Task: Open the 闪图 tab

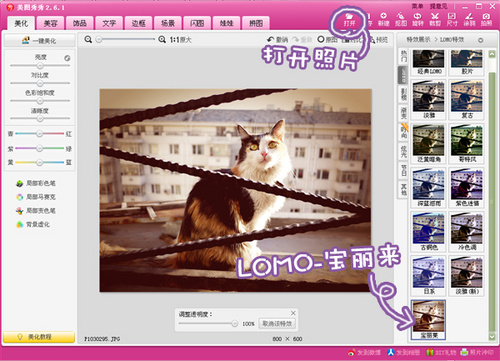Action: pyautogui.click(x=197, y=23)
